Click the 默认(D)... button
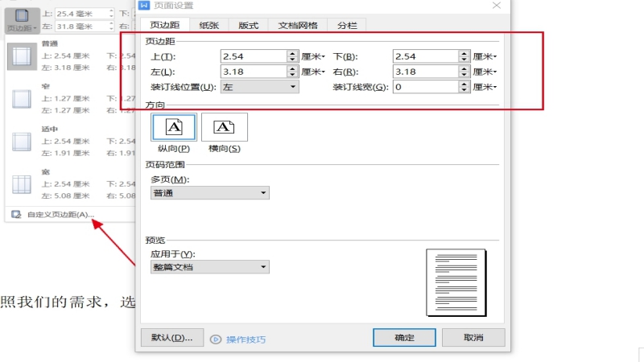 pos(171,338)
